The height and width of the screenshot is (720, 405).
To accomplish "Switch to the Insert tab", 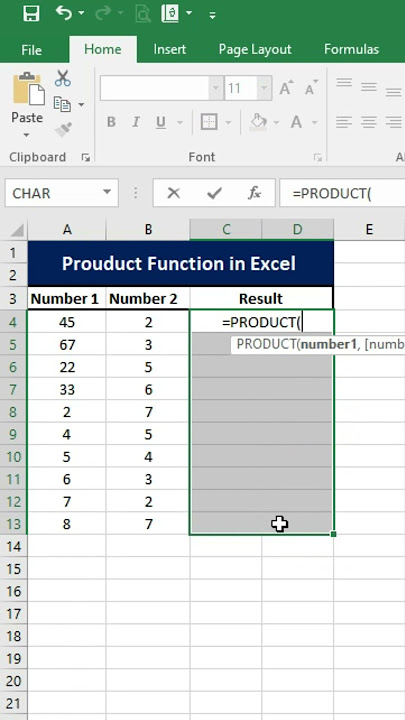I will (170, 50).
